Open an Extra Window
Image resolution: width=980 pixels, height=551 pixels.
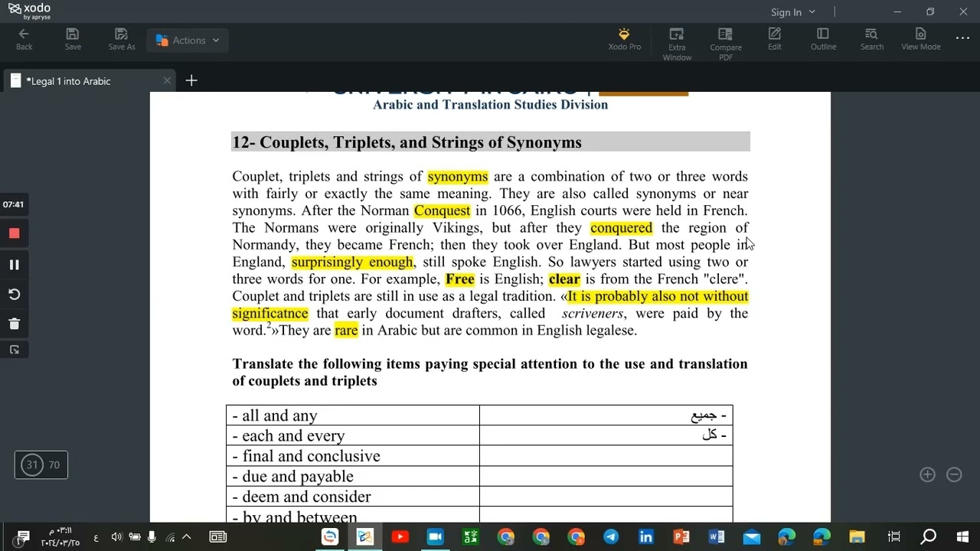pyautogui.click(x=677, y=44)
